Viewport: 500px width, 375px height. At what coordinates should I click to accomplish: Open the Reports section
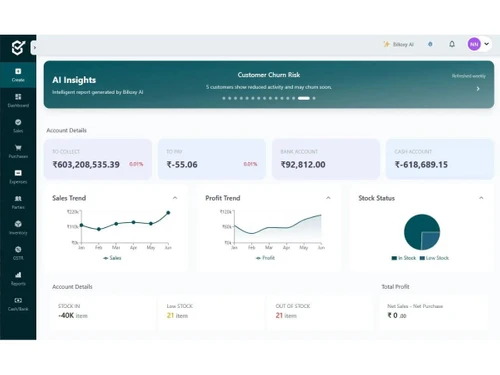(18, 279)
